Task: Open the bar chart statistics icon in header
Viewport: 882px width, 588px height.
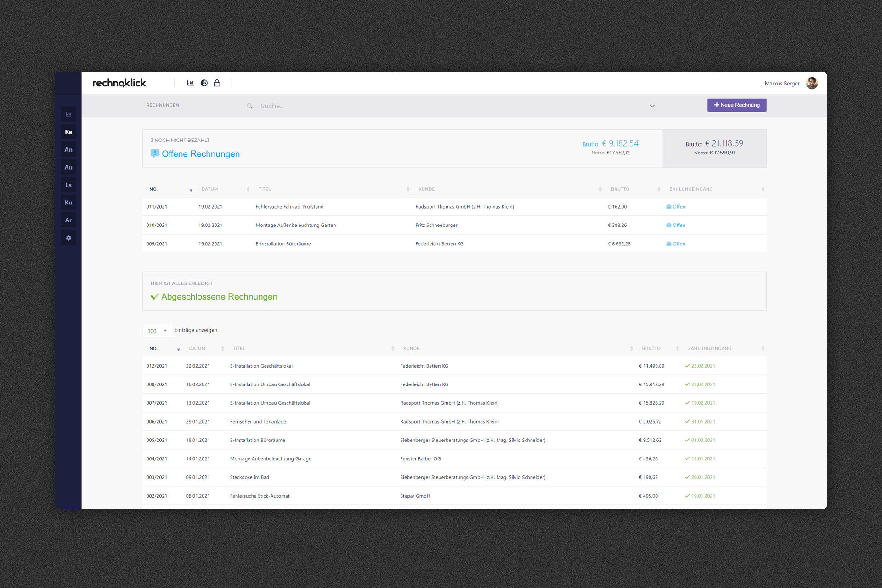Action: (x=191, y=83)
